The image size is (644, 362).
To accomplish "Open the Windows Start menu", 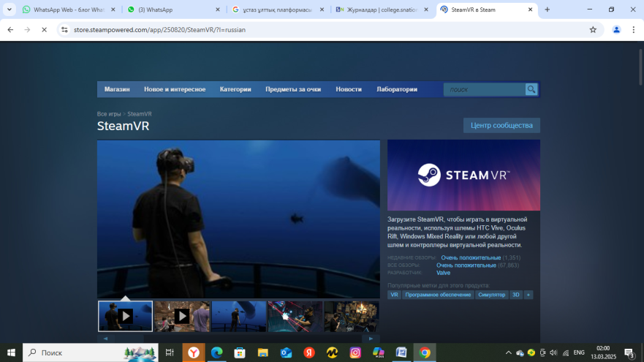I will pos(11,352).
